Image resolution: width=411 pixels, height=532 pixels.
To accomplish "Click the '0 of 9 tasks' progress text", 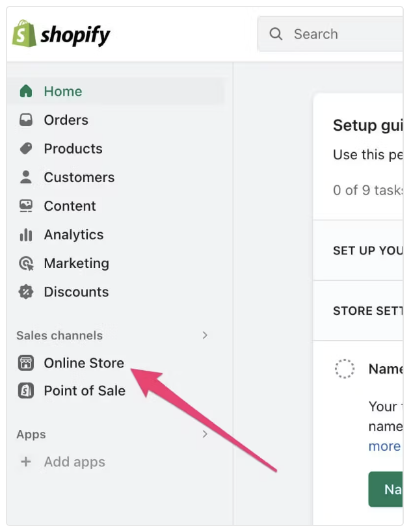I will pos(368,190).
